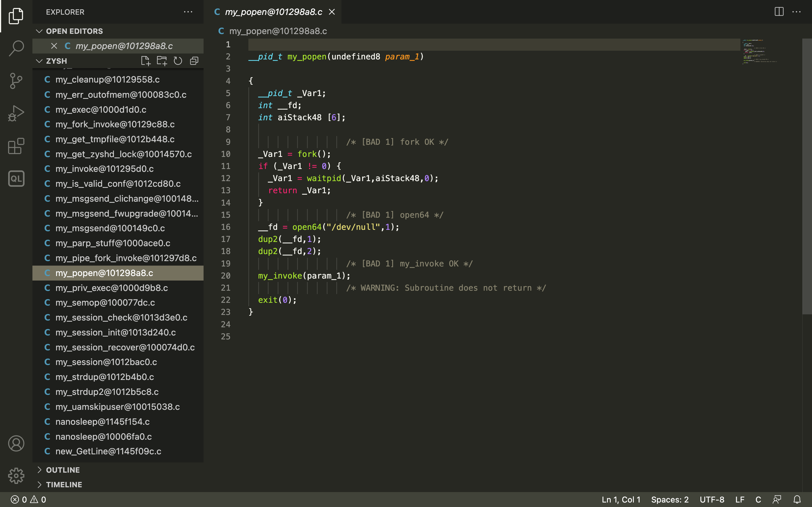Click the editor vertical scrollbar
Image resolution: width=812 pixels, height=507 pixels.
click(806, 176)
